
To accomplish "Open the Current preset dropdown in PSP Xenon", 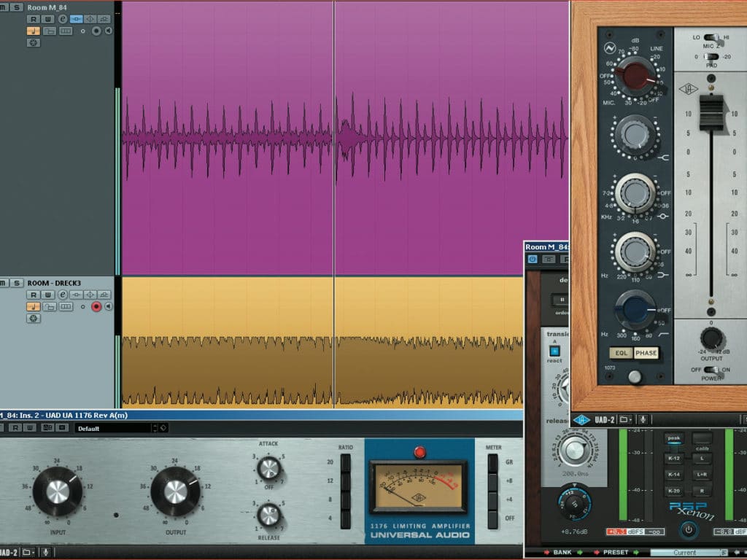I will pyautogui.click(x=689, y=553).
